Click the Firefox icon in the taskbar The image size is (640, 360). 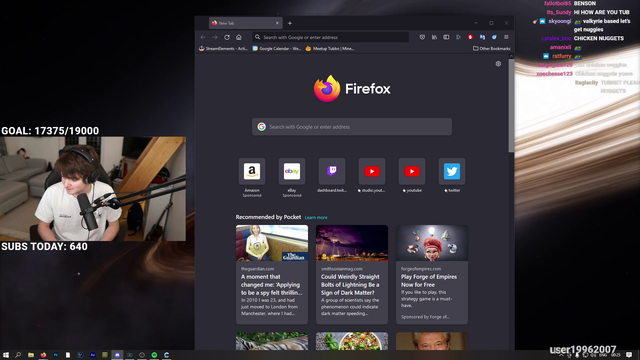pos(43,355)
